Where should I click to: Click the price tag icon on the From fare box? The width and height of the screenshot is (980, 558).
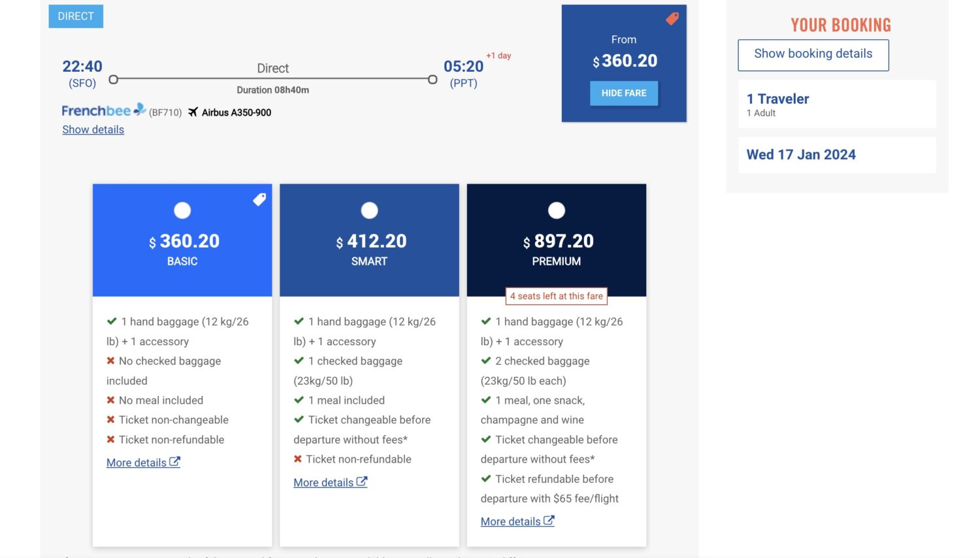pyautogui.click(x=672, y=19)
